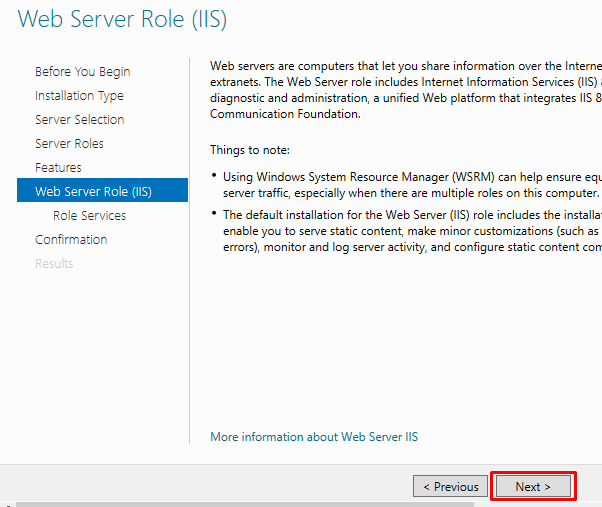Image resolution: width=602 pixels, height=507 pixels.
Task: Click the horizontal scrollbar at the bottom
Action: coord(245,504)
